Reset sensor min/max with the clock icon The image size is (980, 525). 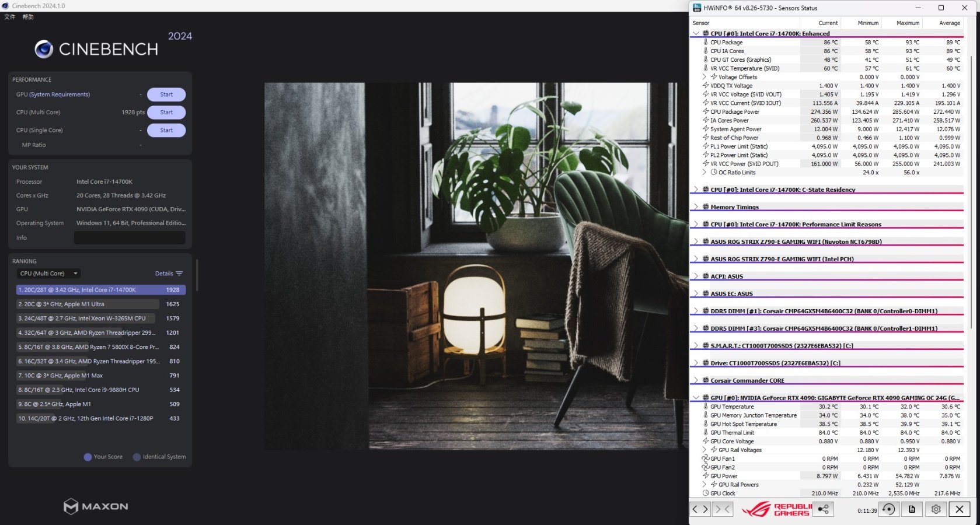pos(888,509)
